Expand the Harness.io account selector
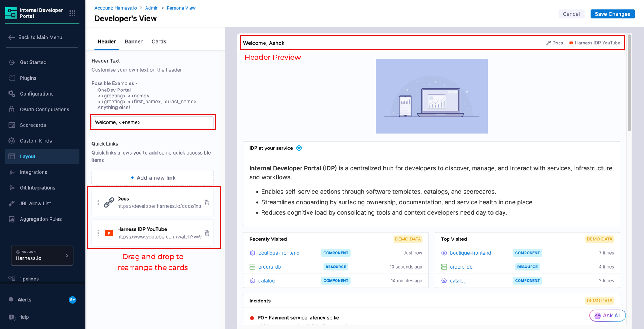 point(42,255)
